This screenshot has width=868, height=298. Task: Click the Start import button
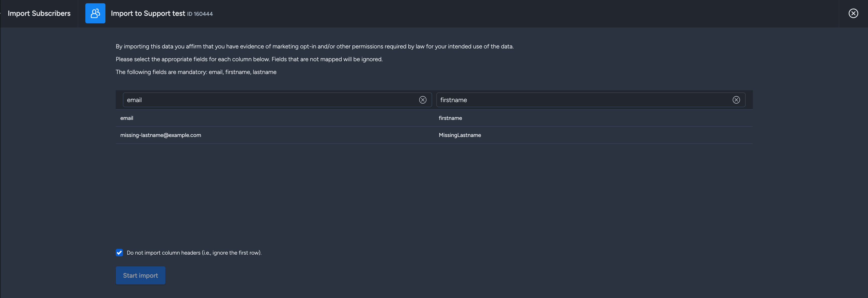(140, 275)
